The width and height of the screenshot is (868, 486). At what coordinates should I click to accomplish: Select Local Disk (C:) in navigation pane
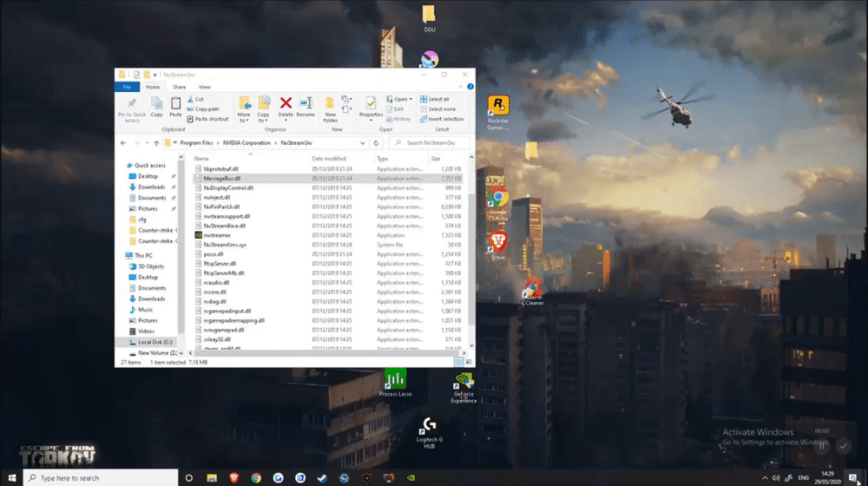[x=155, y=342]
